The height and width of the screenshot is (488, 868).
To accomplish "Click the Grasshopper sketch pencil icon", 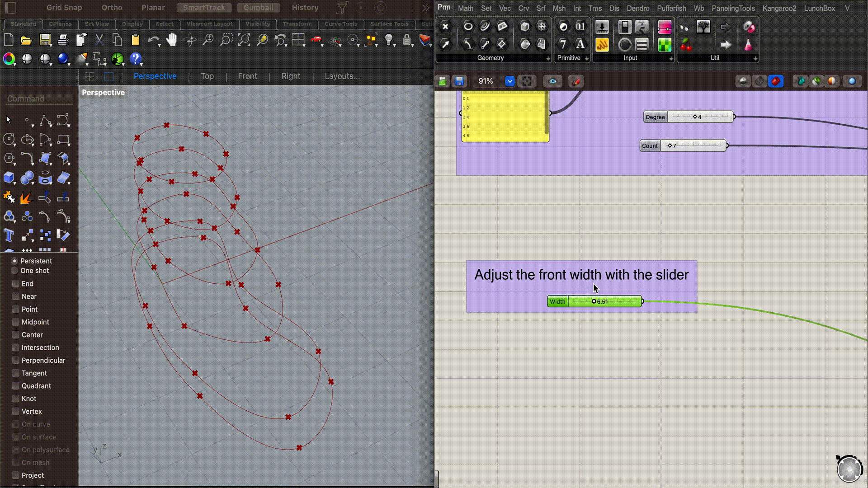I will [576, 81].
